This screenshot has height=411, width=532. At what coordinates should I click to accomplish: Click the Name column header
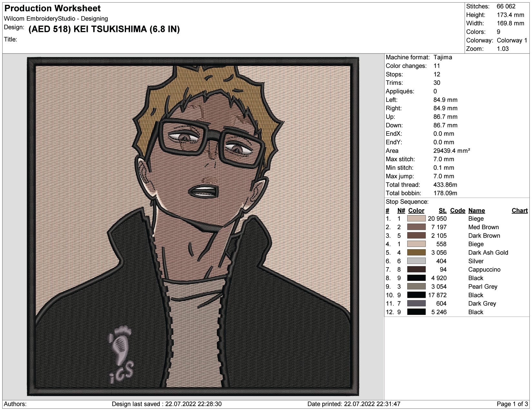click(476, 210)
